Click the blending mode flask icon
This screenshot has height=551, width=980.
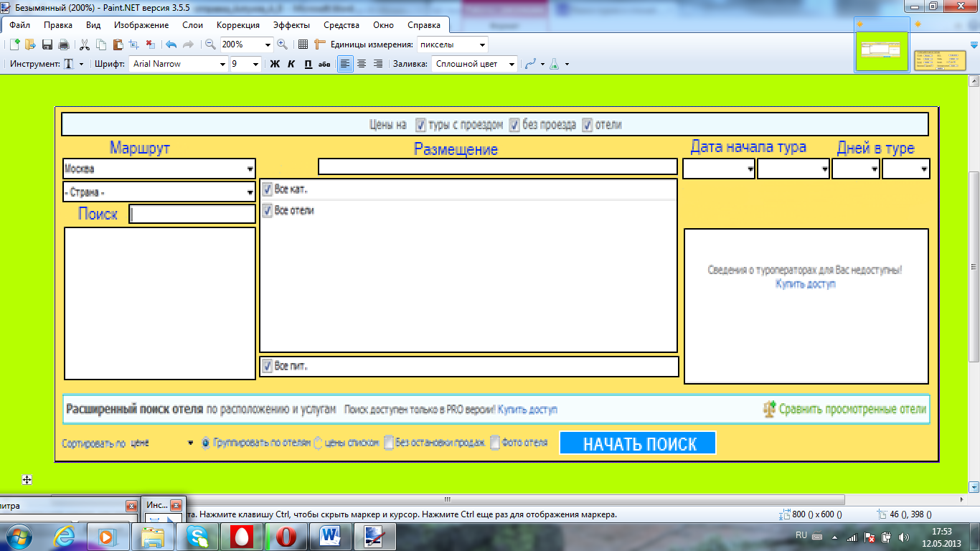click(x=555, y=64)
